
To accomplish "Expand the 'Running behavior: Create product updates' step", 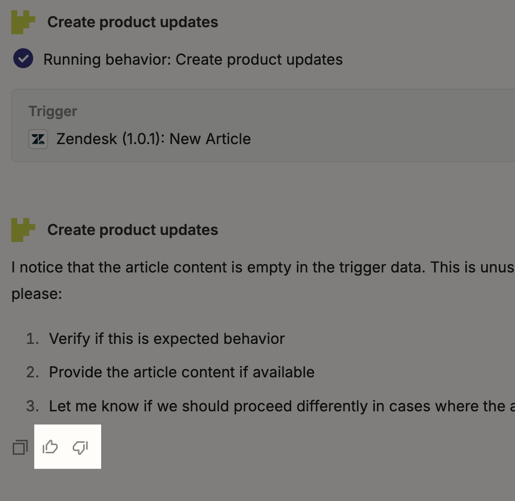I will (x=193, y=60).
